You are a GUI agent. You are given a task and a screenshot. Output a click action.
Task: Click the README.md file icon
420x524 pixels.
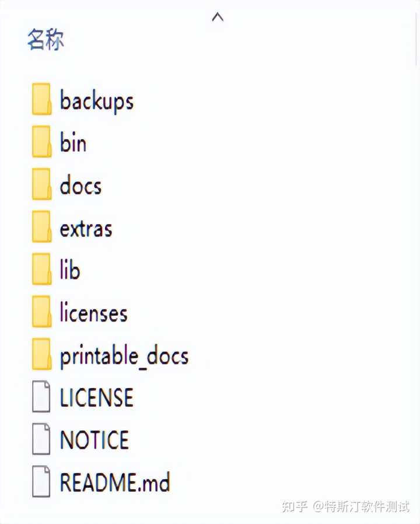click(x=41, y=481)
